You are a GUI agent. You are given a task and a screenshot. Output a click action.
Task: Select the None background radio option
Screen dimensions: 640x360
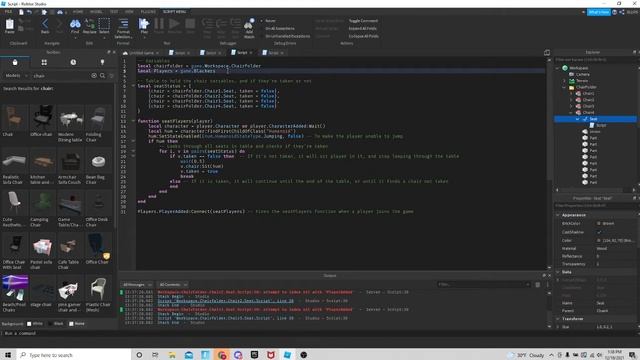pyautogui.click(x=71, y=324)
